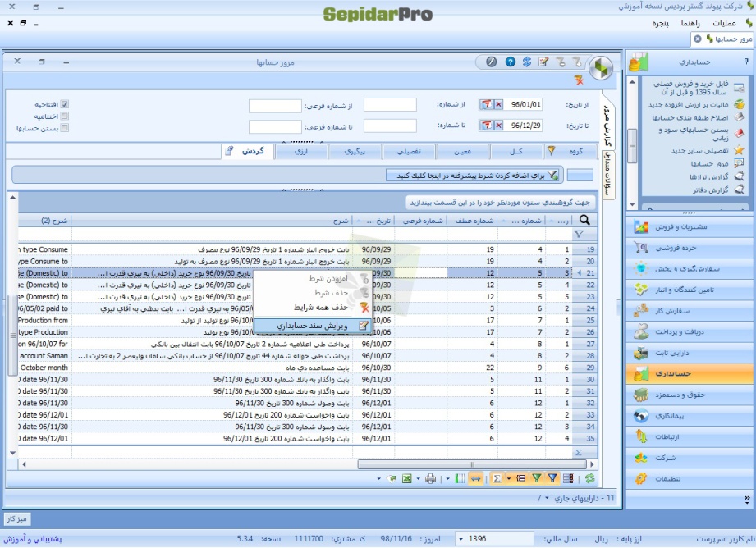The height and width of the screenshot is (548, 756).
Task: Click the Sepidar green logo orb button
Action: click(601, 68)
